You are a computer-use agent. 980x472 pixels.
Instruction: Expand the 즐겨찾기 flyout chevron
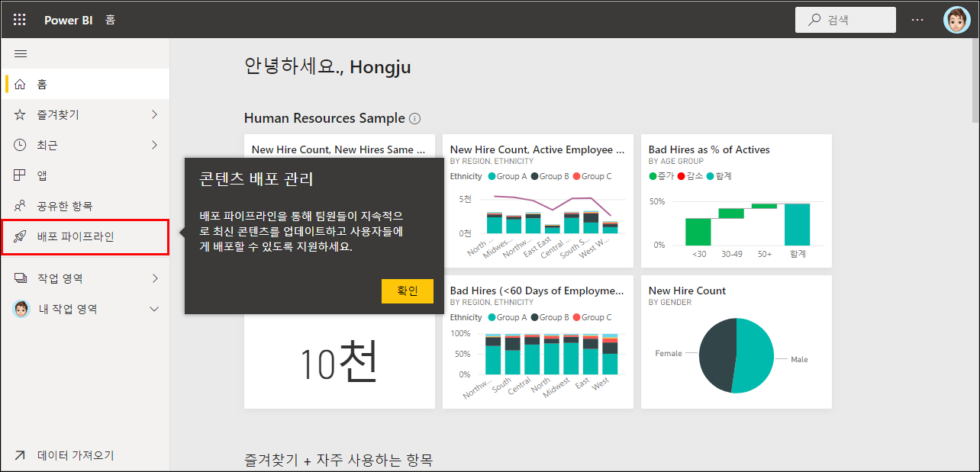pyautogui.click(x=154, y=114)
